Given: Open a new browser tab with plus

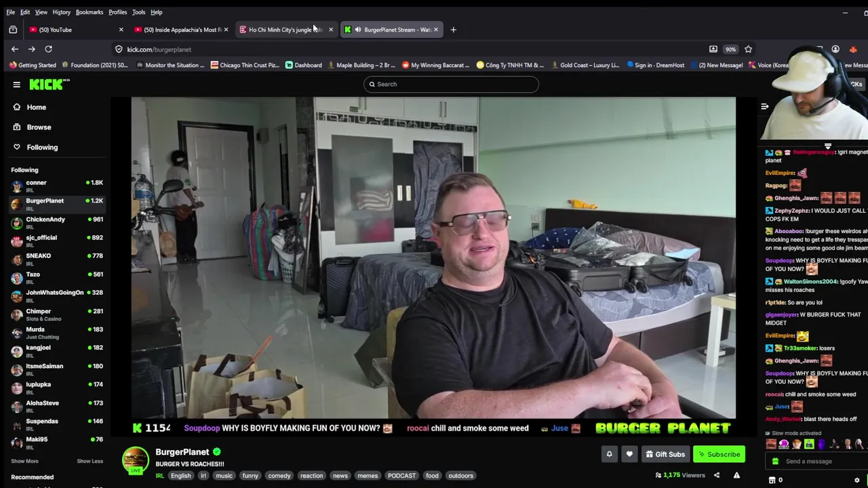Looking at the screenshot, I should [x=453, y=30].
